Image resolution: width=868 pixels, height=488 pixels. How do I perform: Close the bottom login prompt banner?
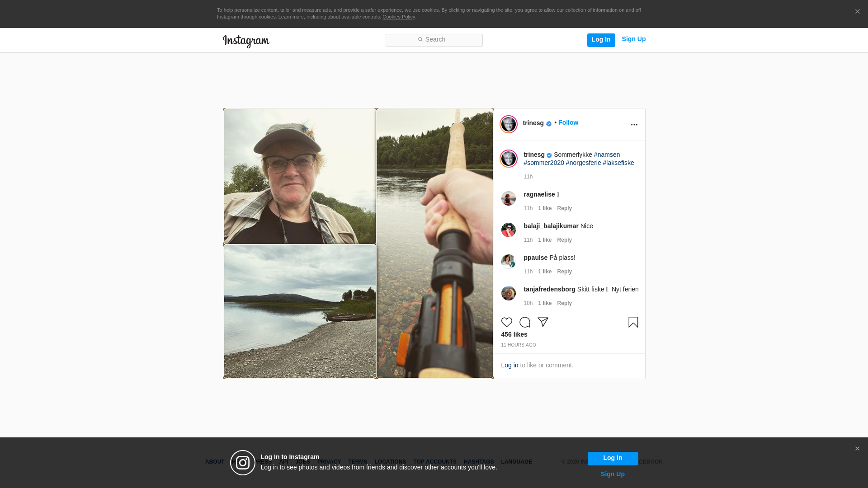pyautogui.click(x=857, y=449)
